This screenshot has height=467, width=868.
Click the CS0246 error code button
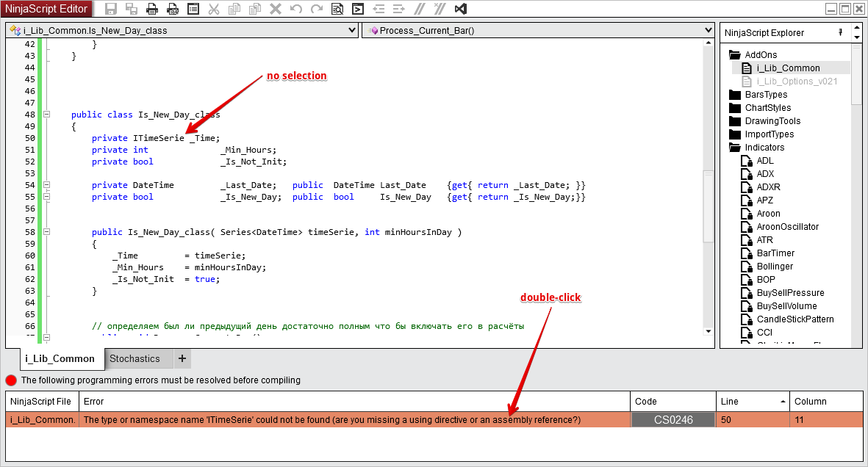click(x=673, y=420)
